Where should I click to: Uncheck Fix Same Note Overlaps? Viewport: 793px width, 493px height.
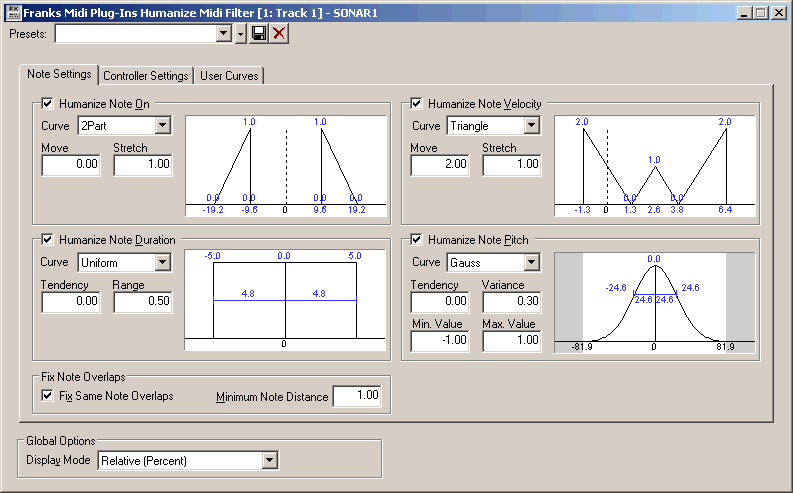[x=47, y=395]
